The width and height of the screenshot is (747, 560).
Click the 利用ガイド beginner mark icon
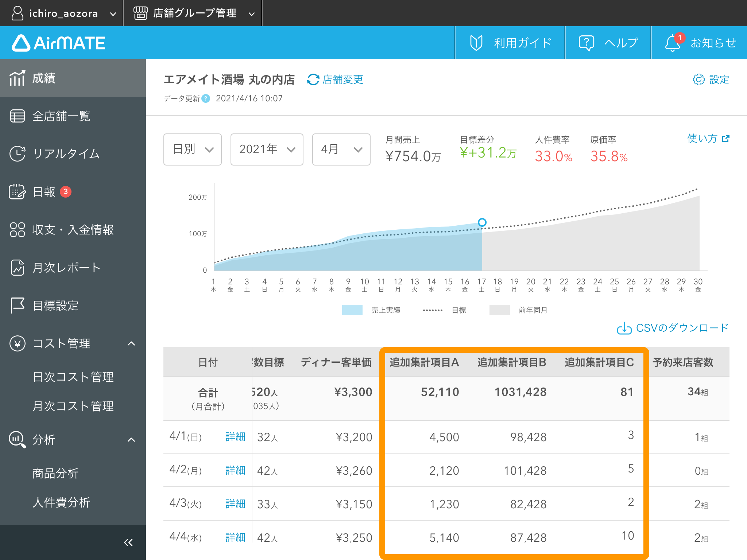tap(476, 43)
